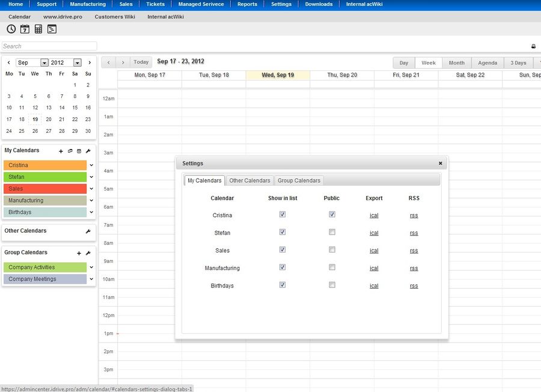Click the print icon beside search bar
This screenshot has height=392, width=541.
[533, 46]
